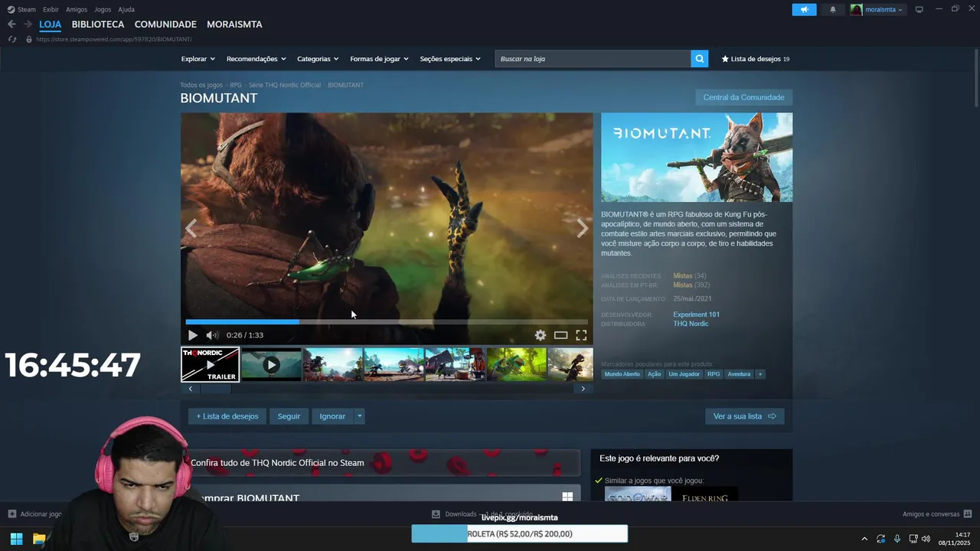Screen dimensions: 980x551
Task: Click Todos os jogos breadcrumb
Action: pyautogui.click(x=201, y=85)
